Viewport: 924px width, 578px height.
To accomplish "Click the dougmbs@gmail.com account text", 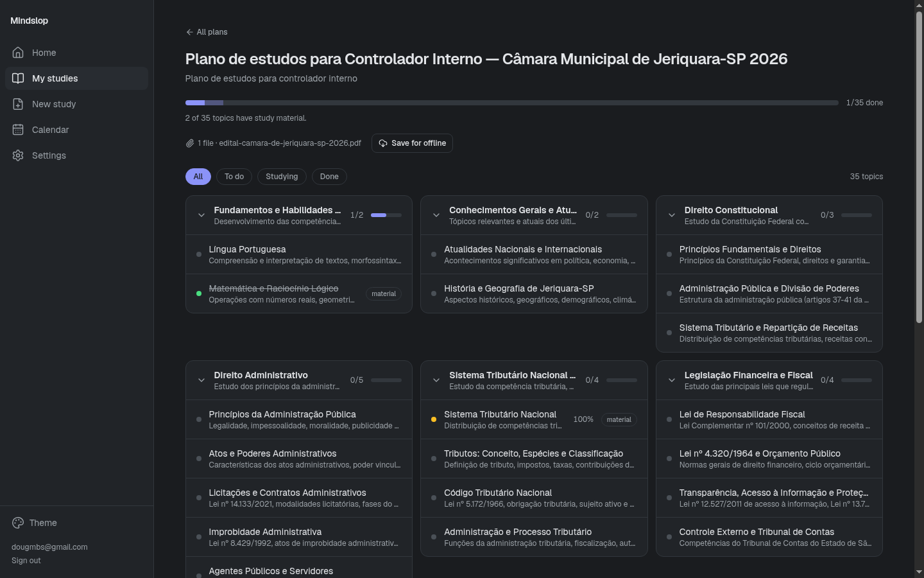I will coord(49,547).
